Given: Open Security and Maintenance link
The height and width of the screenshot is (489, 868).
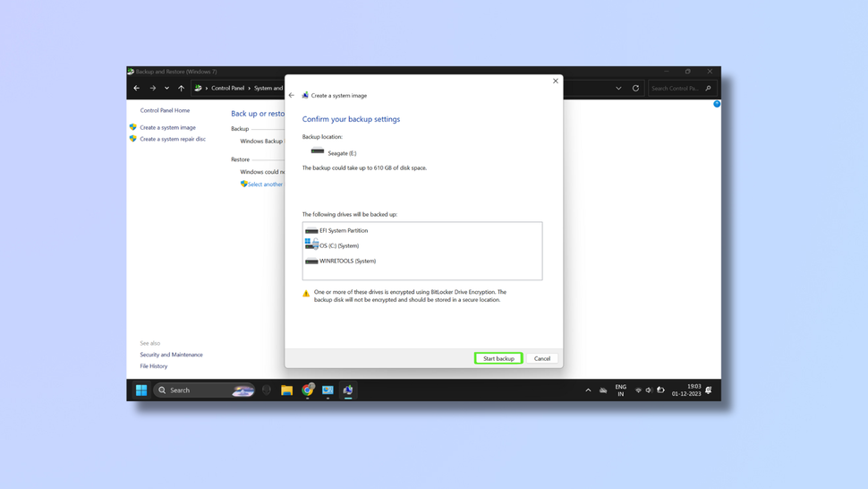Looking at the screenshot, I should [x=171, y=355].
